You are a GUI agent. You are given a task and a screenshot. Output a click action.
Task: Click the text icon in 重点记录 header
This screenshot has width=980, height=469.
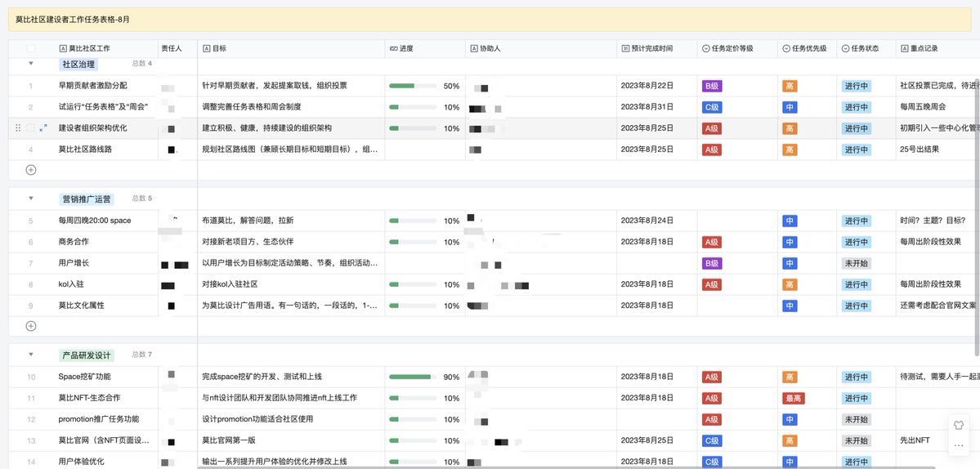904,48
